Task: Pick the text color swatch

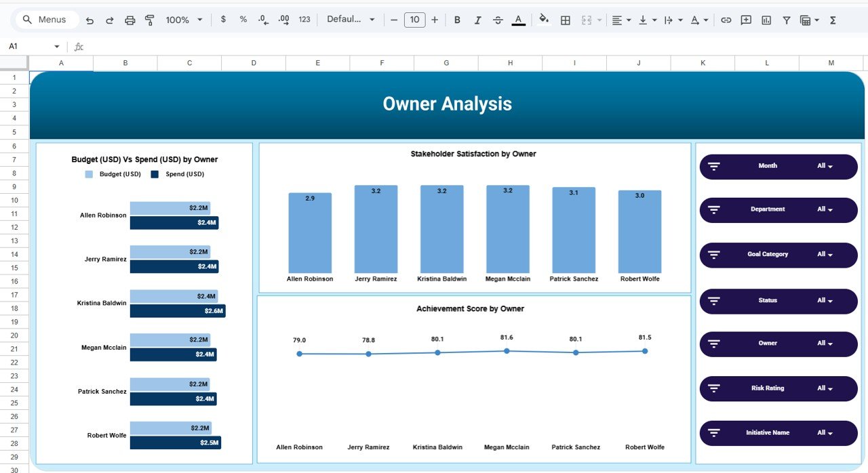Action: pos(518,20)
